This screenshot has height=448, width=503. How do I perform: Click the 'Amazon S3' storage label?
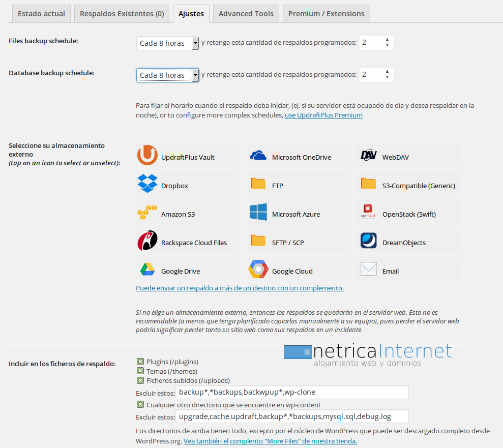coord(178,214)
